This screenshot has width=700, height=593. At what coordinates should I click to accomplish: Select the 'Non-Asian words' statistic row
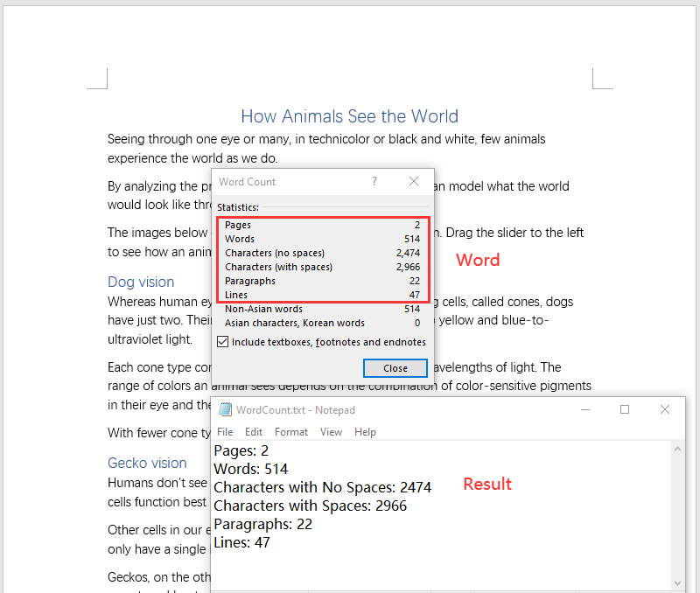coord(321,309)
